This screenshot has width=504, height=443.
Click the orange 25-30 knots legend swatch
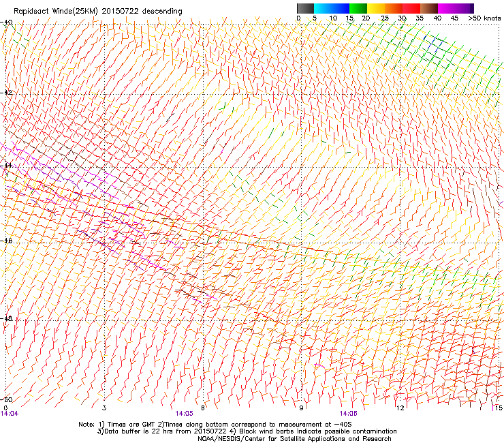(x=394, y=8)
